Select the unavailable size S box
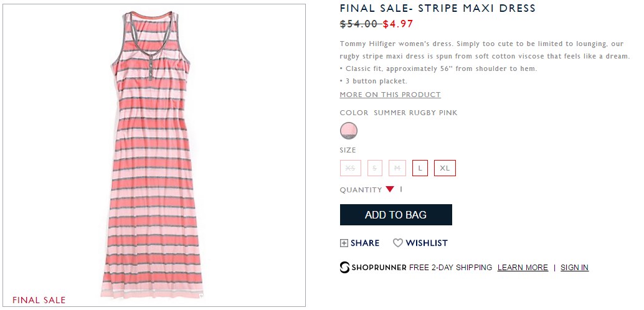Image resolution: width=644 pixels, height=310 pixels. 374,168
